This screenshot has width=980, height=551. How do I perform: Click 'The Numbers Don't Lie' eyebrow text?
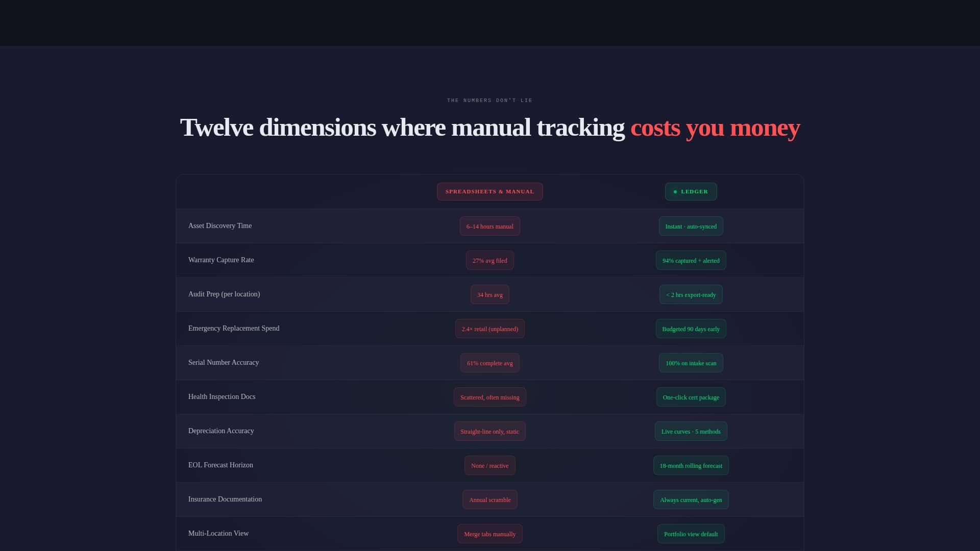point(489,101)
